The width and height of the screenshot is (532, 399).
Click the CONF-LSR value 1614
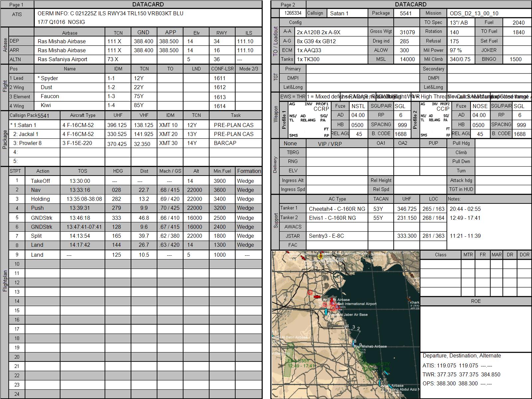point(220,106)
